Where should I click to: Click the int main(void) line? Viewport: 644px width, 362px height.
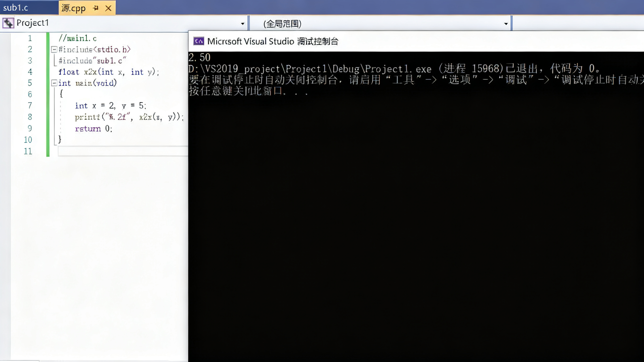coord(88,83)
